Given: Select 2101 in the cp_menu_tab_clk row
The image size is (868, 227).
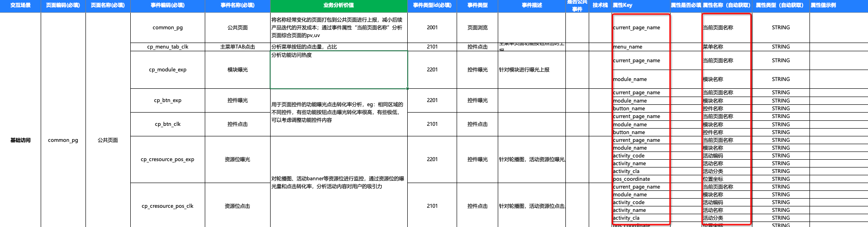Looking at the screenshot, I should 432,47.
